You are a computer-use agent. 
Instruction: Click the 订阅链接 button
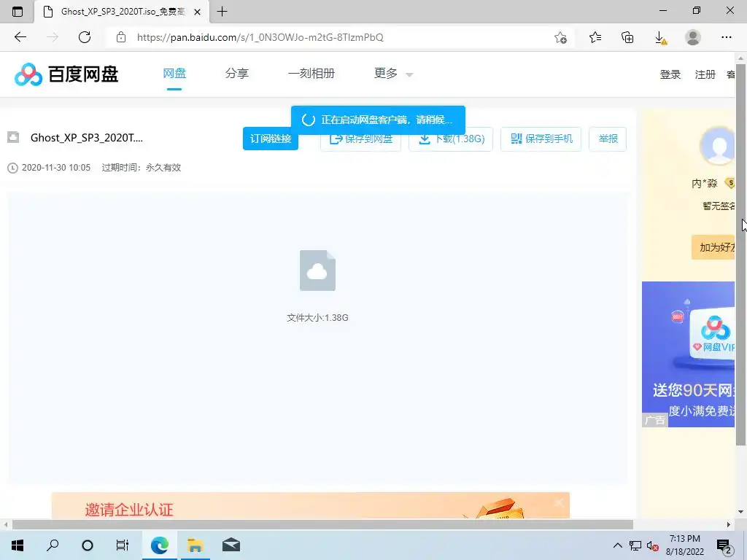click(270, 139)
